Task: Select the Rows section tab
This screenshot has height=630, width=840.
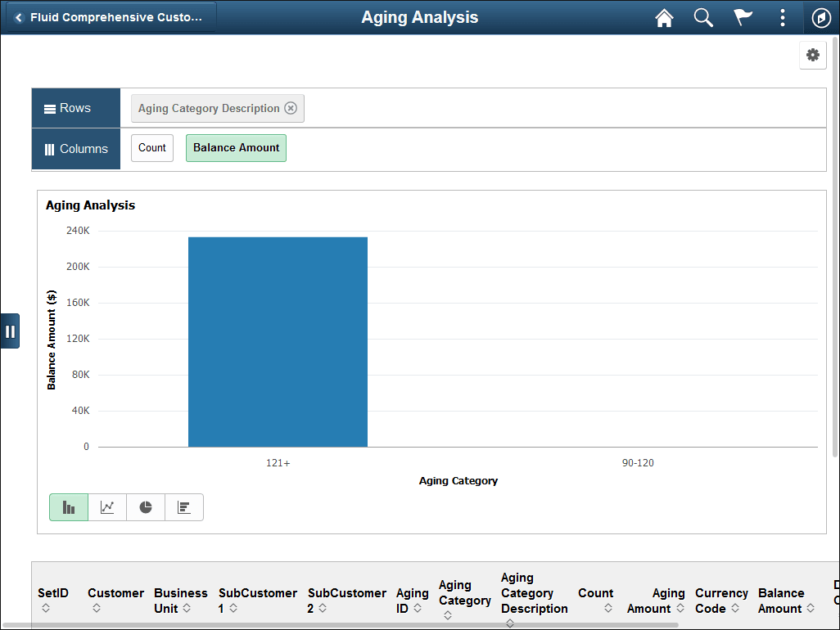Action: (x=75, y=107)
